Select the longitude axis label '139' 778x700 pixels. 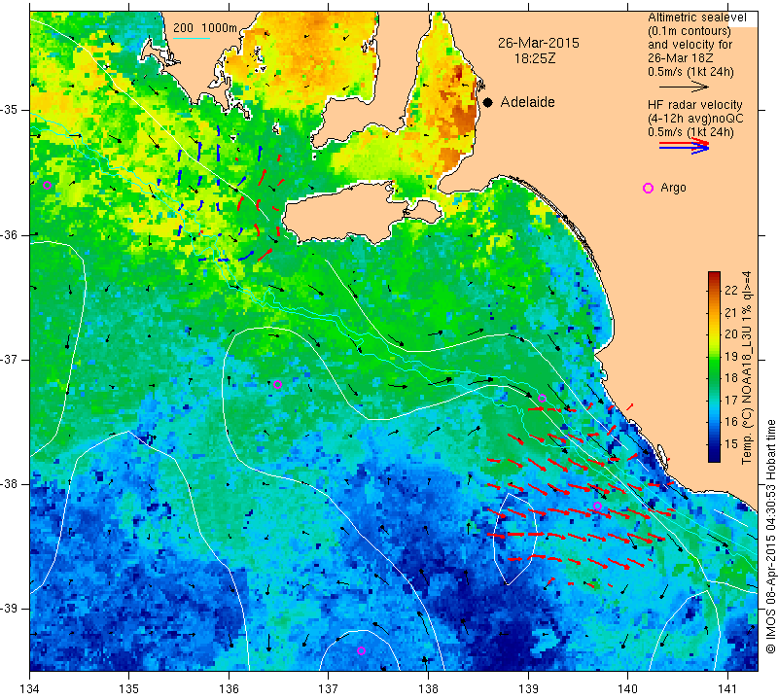(x=528, y=689)
